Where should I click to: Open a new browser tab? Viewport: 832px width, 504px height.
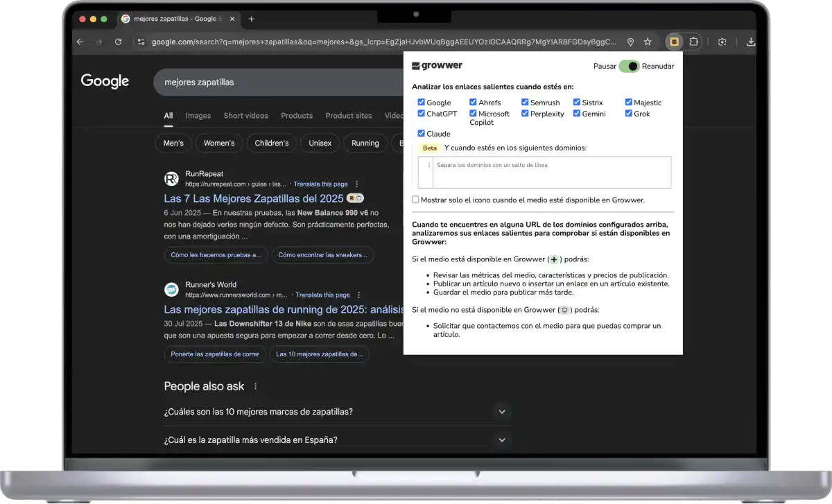tap(251, 19)
